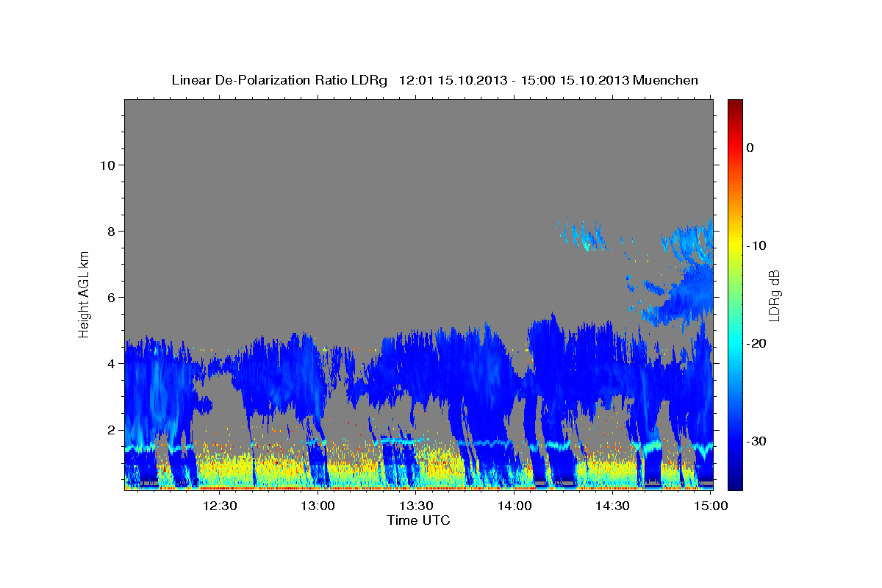882x588 pixels.
Task: Click the 13:00 time tick label
Action: click(x=318, y=506)
